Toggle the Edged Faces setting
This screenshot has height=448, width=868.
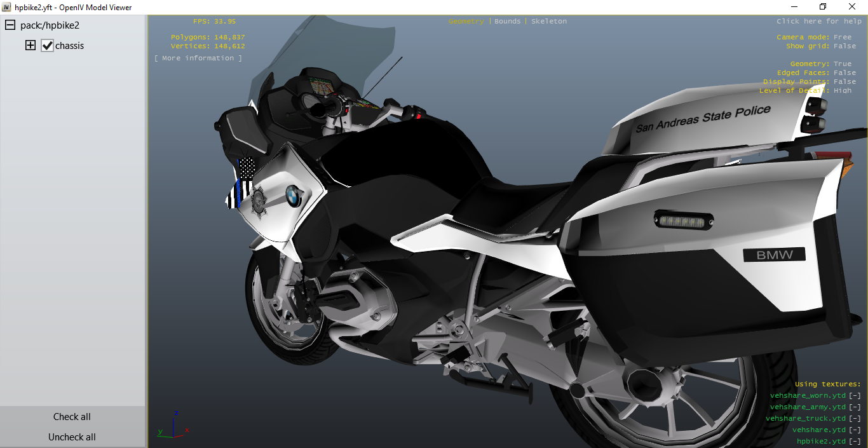point(844,72)
